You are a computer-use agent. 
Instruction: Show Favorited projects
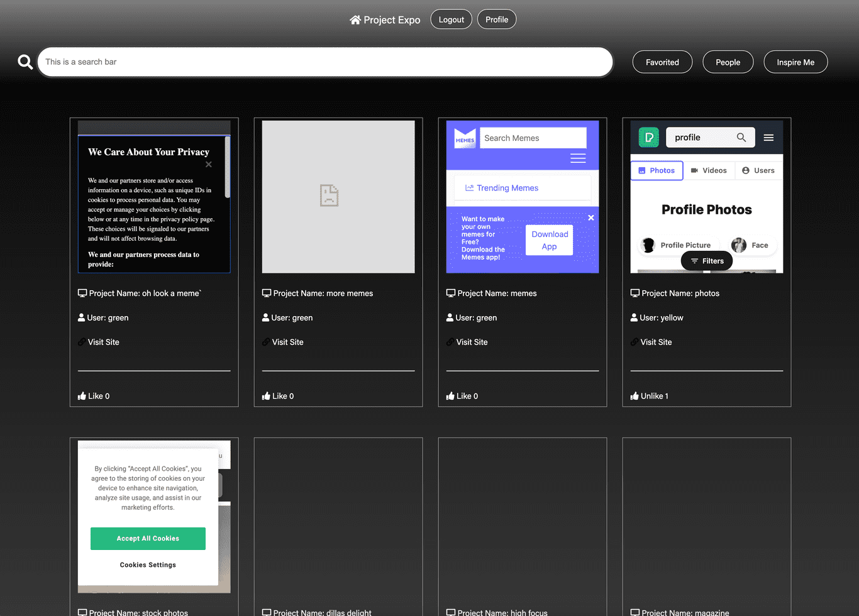pos(662,62)
